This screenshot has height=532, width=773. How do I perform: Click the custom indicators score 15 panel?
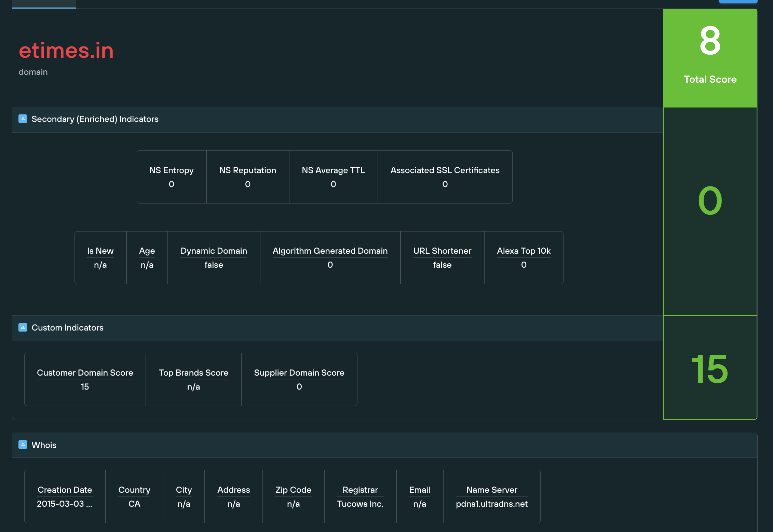(710, 368)
